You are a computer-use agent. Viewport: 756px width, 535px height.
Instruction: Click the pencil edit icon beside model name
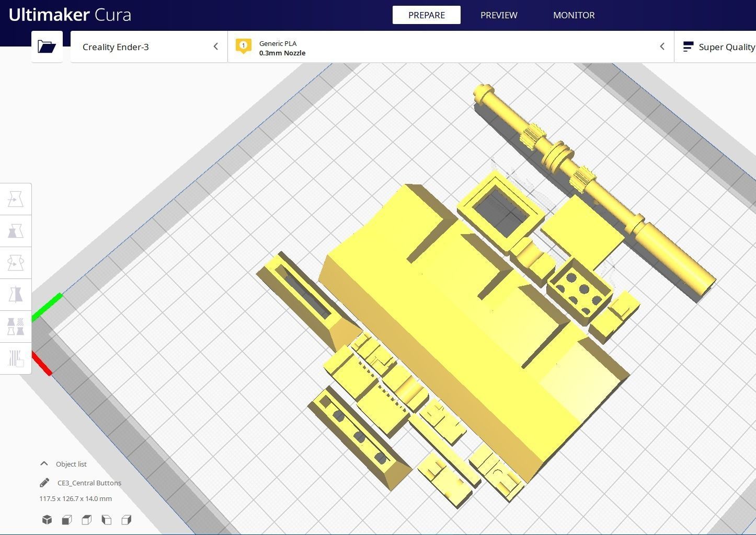44,483
